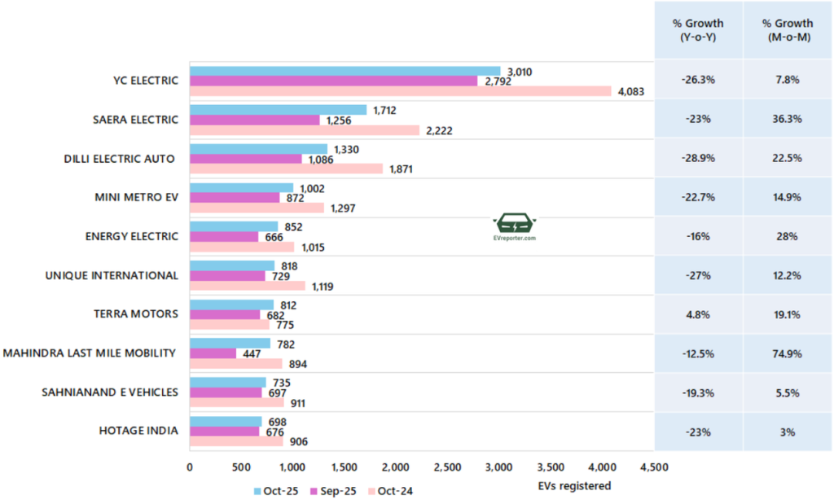Click the EVreporter.com logo icon

point(515,224)
